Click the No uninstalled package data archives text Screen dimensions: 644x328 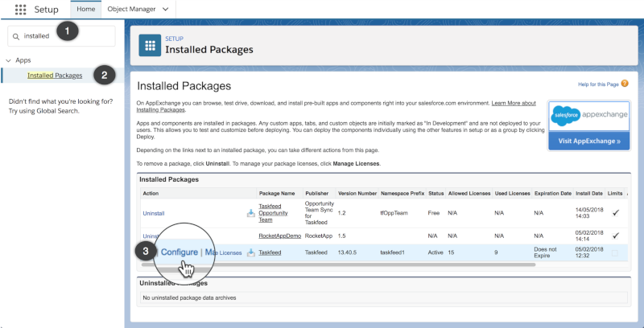coord(189,298)
